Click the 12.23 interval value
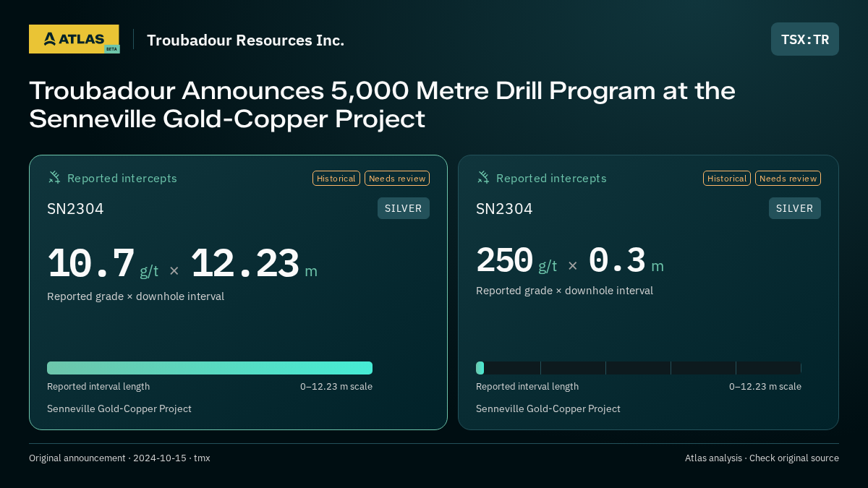 tap(244, 264)
